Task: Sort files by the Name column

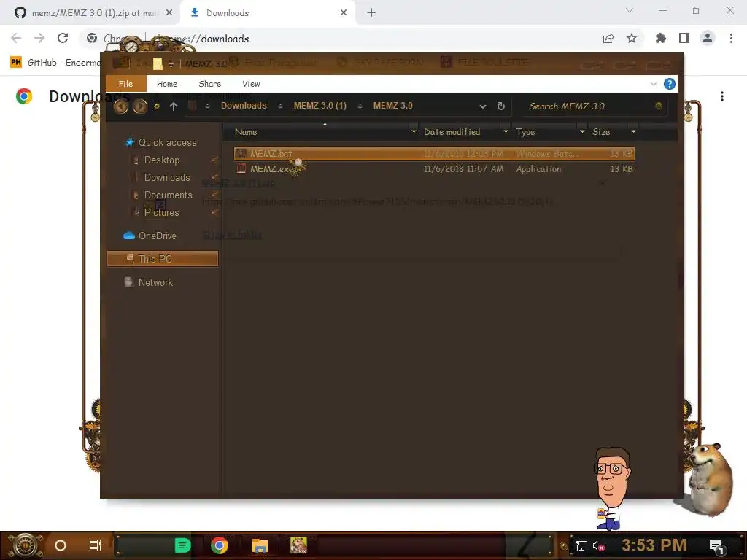Action: coord(246,132)
